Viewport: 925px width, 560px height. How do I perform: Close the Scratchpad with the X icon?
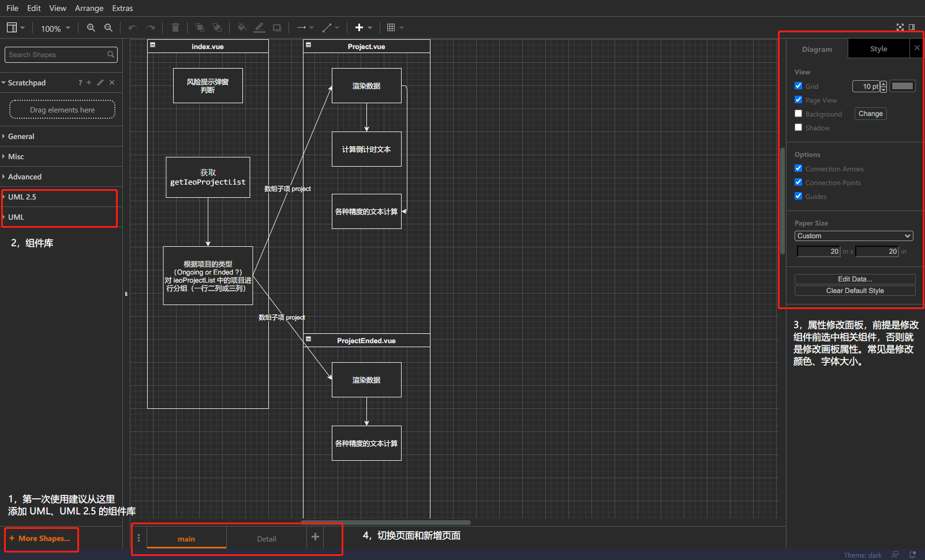pyautogui.click(x=112, y=83)
